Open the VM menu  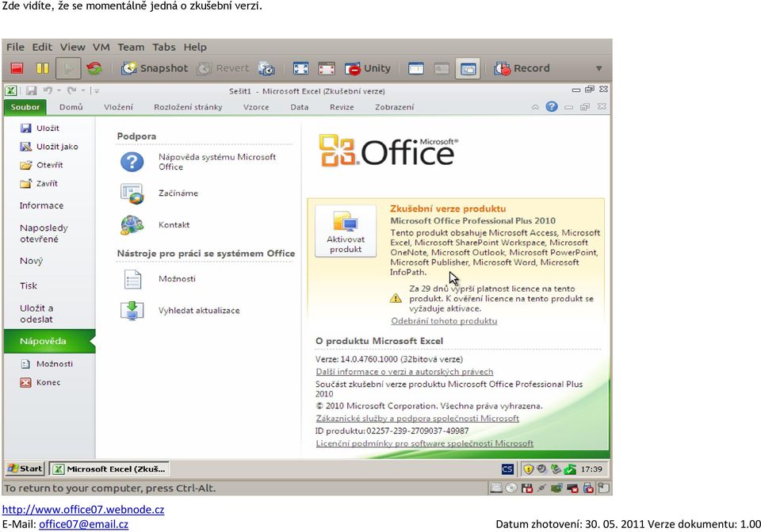(x=101, y=47)
